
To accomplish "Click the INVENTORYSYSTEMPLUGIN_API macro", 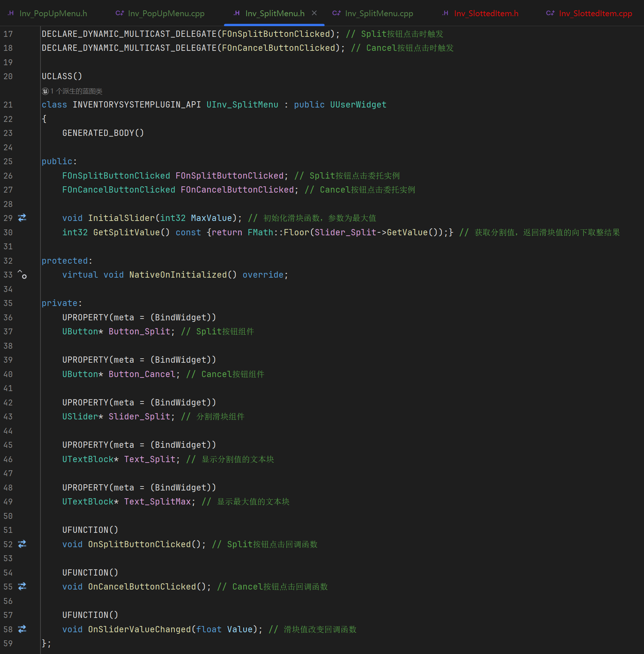I will click(x=137, y=105).
